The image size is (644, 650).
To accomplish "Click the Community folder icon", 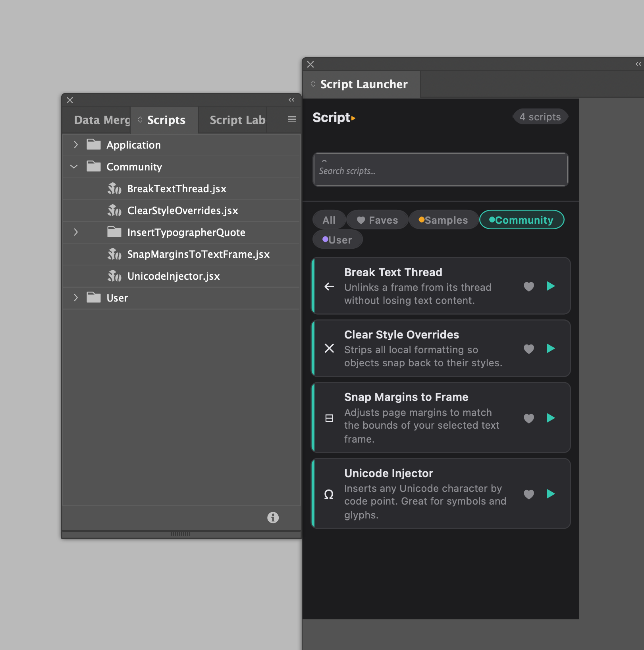I will coord(94,166).
